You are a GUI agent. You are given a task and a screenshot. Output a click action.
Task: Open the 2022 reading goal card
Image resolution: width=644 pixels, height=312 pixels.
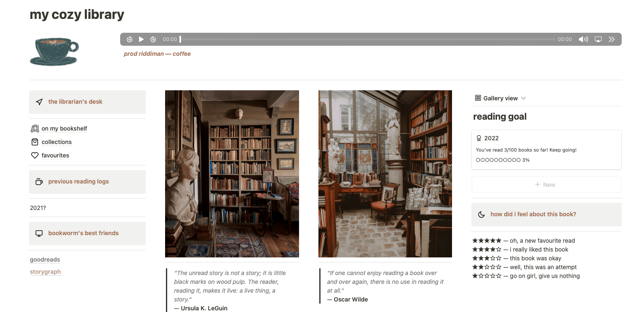546,149
